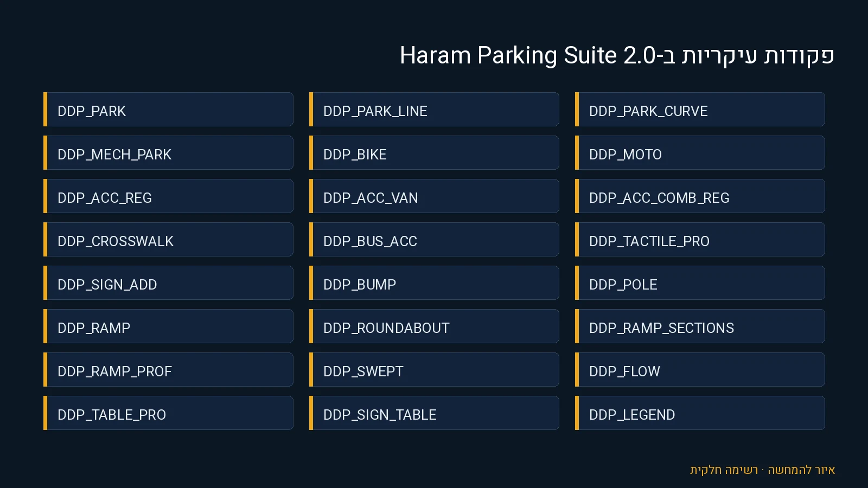
Task: Select the DDP_PARK command card
Action: (x=168, y=110)
